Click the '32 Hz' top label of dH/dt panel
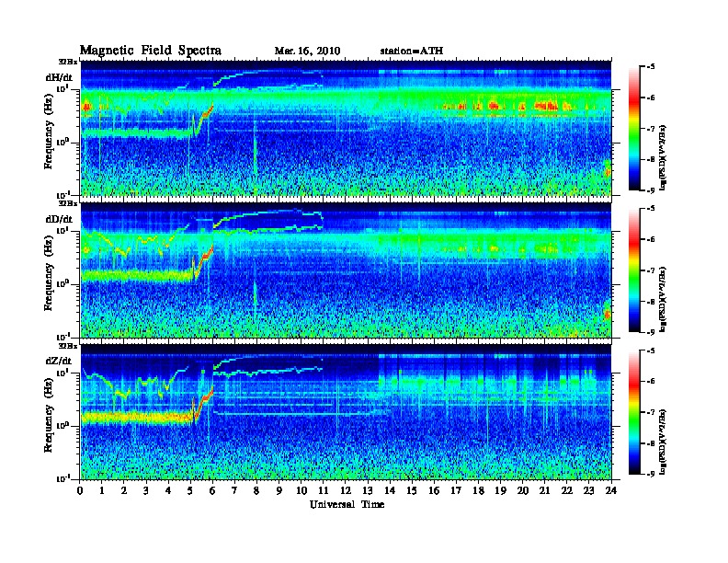The height and width of the screenshot is (563, 728). click(x=67, y=62)
